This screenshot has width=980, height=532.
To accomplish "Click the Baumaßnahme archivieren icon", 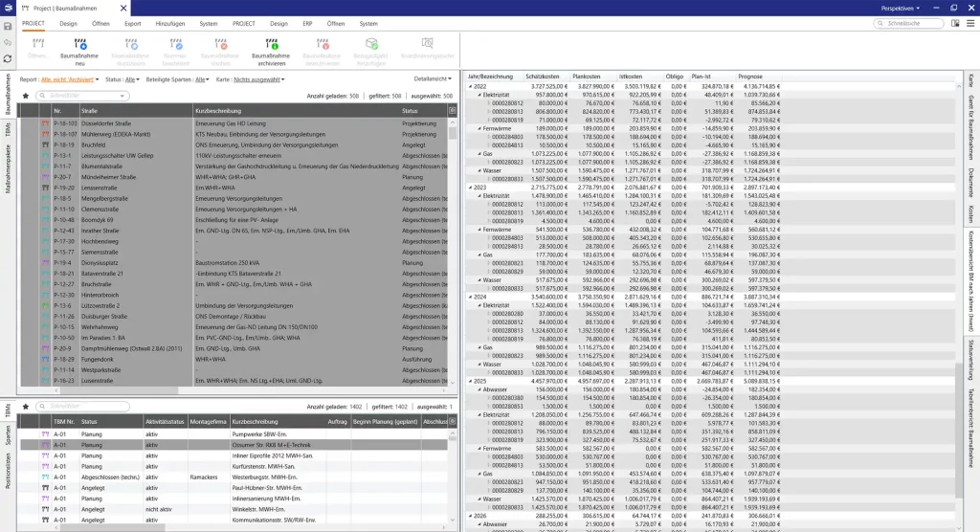I will [x=271, y=48].
